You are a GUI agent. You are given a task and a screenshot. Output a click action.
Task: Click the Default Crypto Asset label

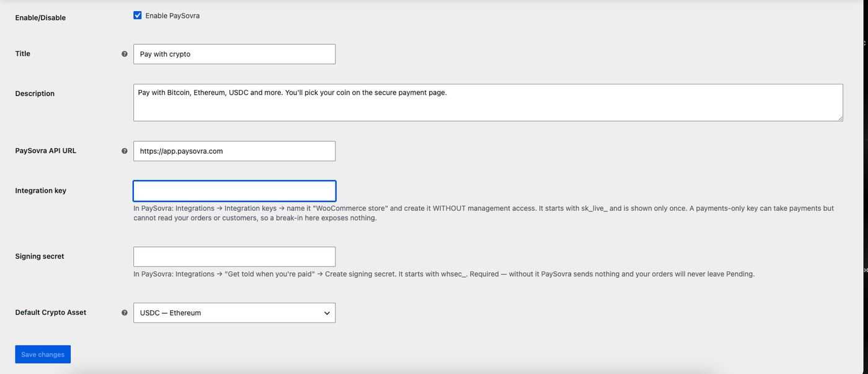(x=51, y=312)
